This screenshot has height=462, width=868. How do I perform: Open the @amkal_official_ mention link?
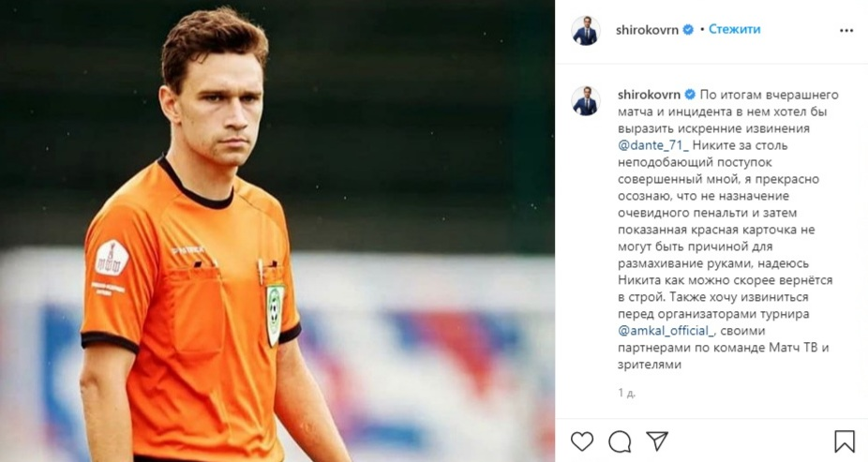coord(667,331)
